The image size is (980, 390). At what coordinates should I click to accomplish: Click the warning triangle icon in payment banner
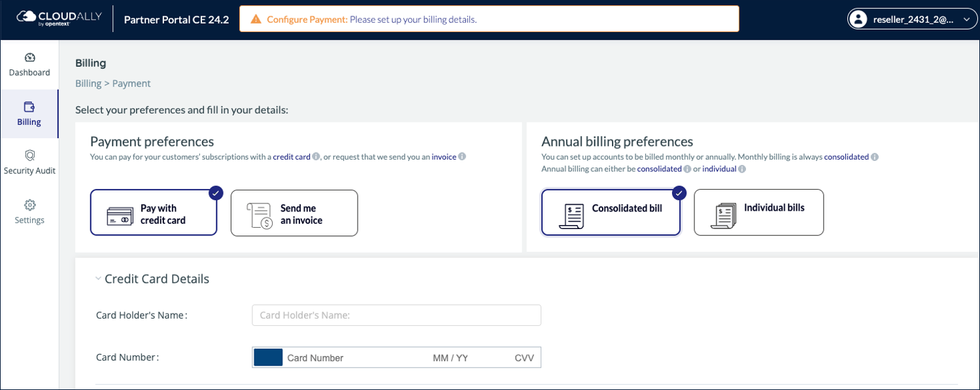pos(256,19)
